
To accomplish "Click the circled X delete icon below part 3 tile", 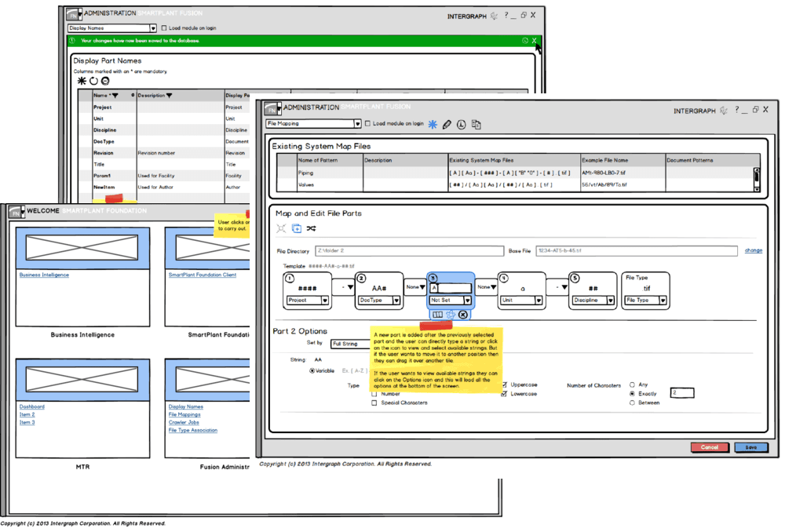I will pos(463,315).
